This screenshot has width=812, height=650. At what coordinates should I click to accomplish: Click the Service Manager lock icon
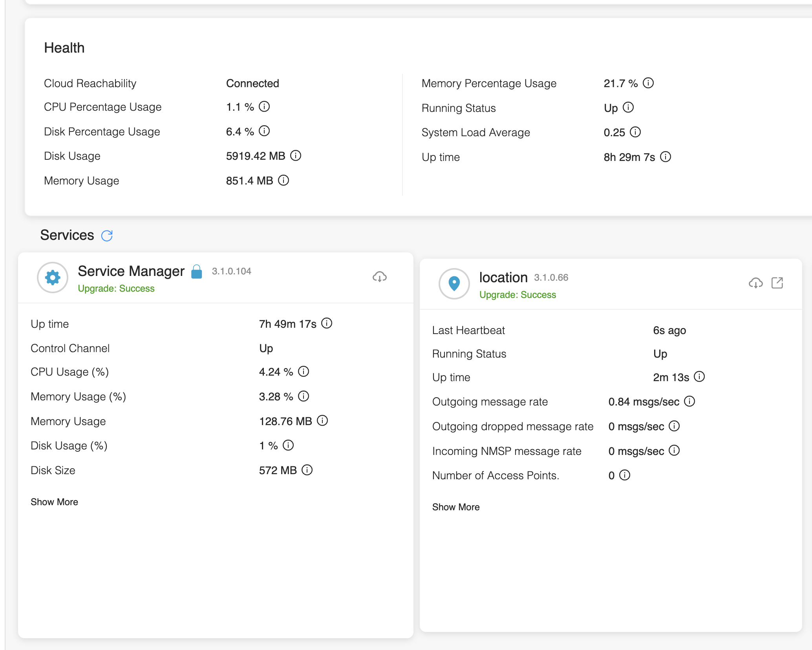(x=197, y=272)
